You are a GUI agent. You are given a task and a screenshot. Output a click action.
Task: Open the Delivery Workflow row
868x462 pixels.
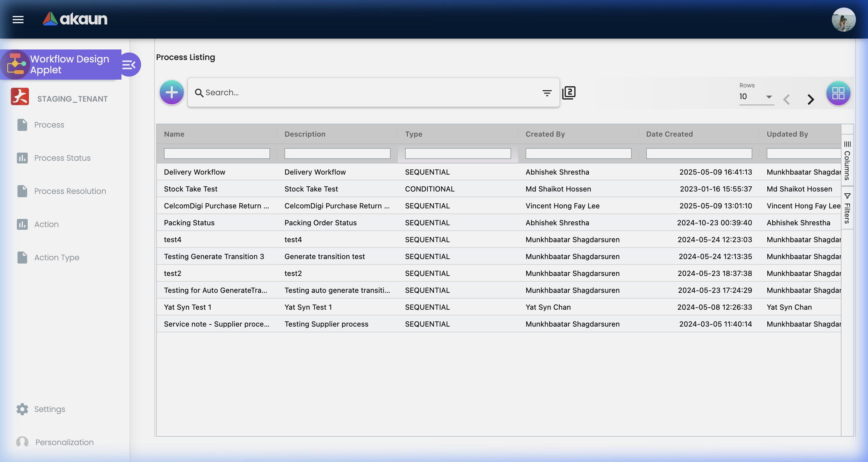(x=194, y=172)
